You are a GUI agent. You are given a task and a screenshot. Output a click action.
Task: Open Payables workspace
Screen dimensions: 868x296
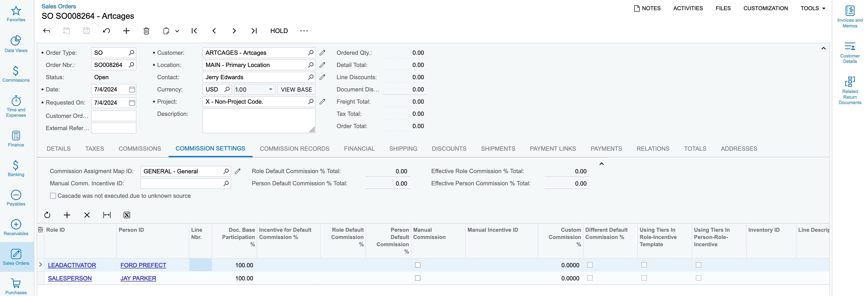point(16,198)
